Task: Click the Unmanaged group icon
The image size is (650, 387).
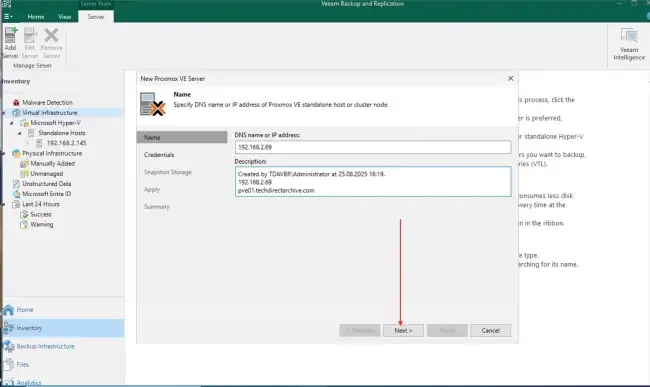Action: point(24,174)
